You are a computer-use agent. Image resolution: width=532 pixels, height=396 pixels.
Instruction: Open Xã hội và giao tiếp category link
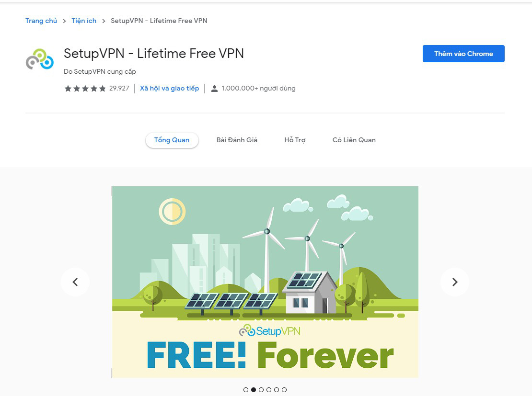click(x=169, y=89)
